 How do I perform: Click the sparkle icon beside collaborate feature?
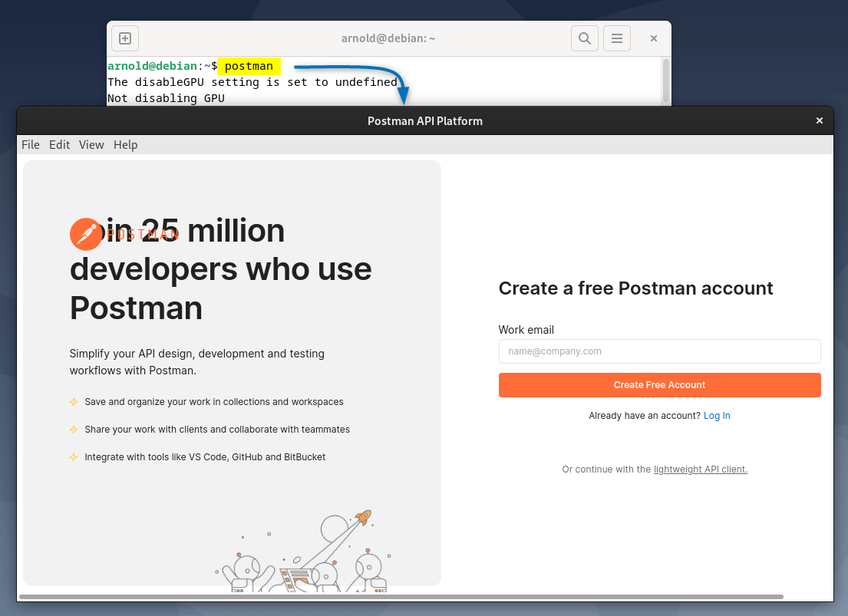pyautogui.click(x=74, y=429)
